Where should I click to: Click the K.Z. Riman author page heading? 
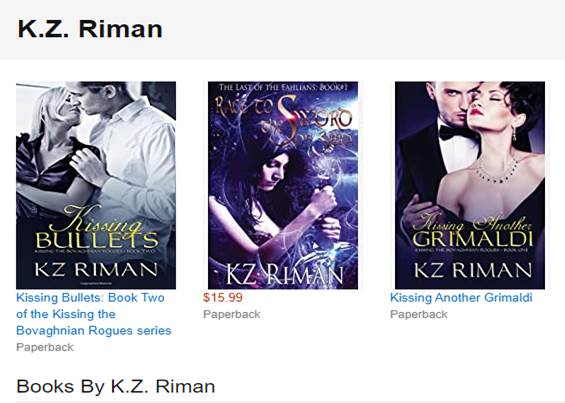click(90, 29)
